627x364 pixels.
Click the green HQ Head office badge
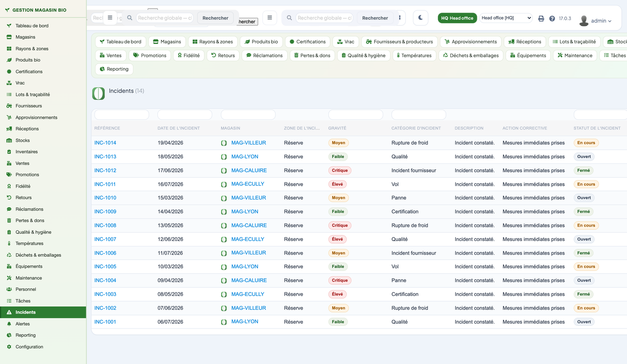point(457,18)
